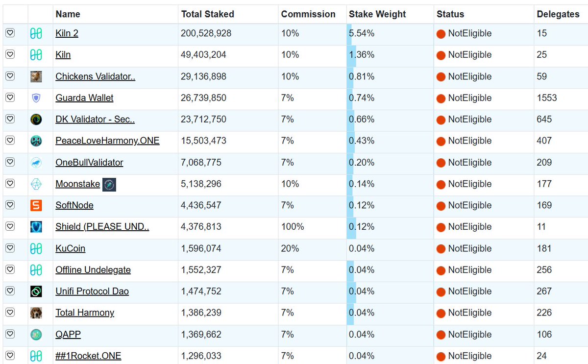
Task: Sort by the Total Staked column header
Action: (208, 14)
